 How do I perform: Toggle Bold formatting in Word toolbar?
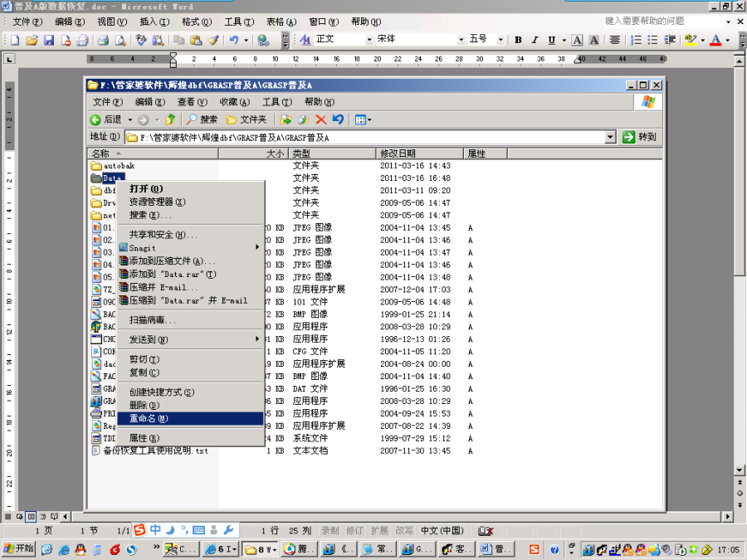pyautogui.click(x=518, y=40)
